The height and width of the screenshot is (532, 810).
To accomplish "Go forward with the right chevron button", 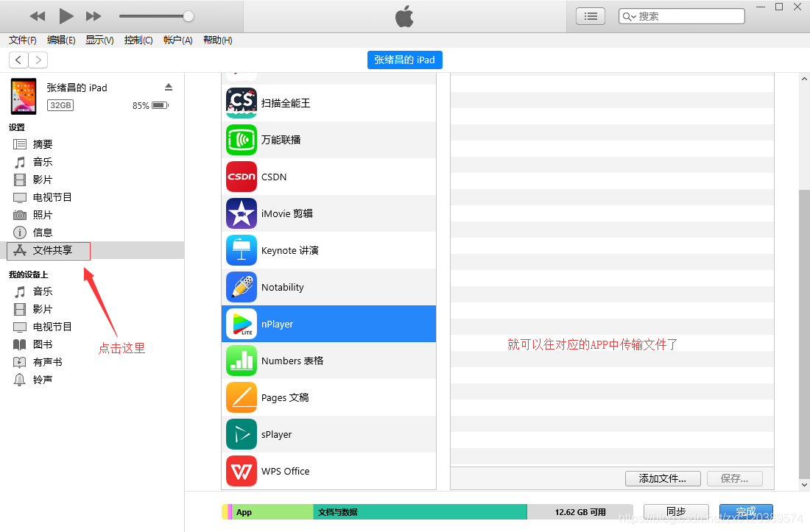I will [x=38, y=60].
